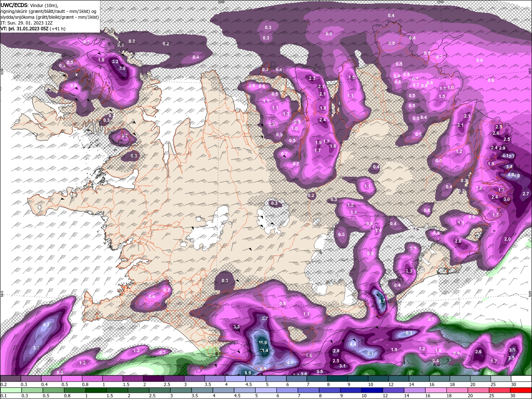Click the 11.4 precipitation value on the map
The image size is (532, 399).
264,351
